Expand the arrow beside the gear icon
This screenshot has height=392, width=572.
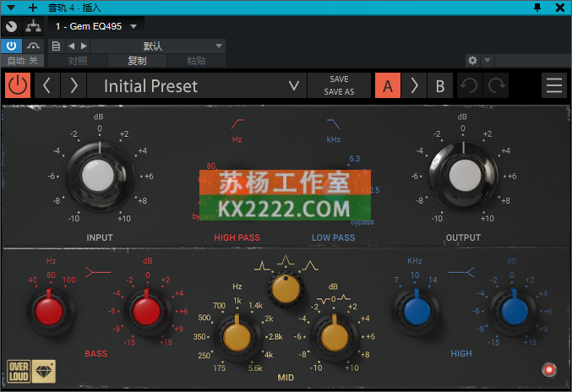(488, 60)
